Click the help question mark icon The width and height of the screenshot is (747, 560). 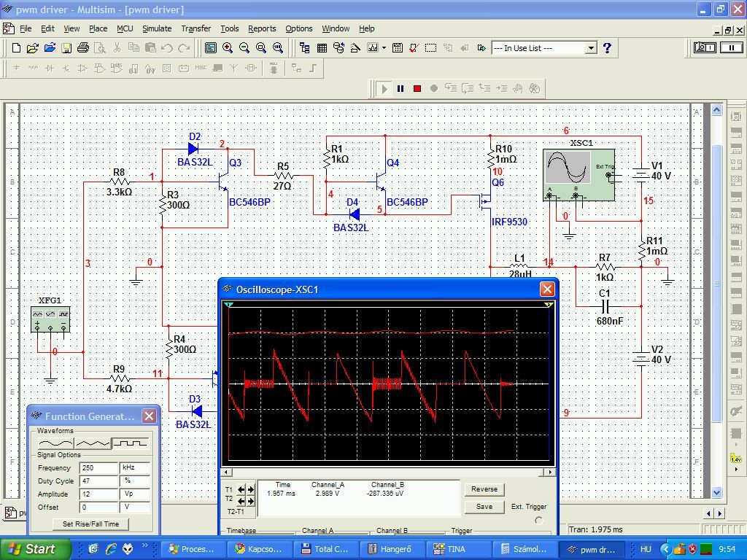(607, 48)
